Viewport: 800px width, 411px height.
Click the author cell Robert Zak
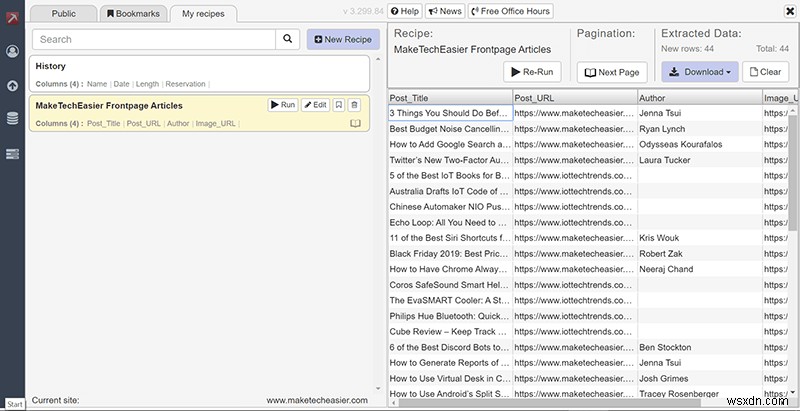[x=700, y=253]
